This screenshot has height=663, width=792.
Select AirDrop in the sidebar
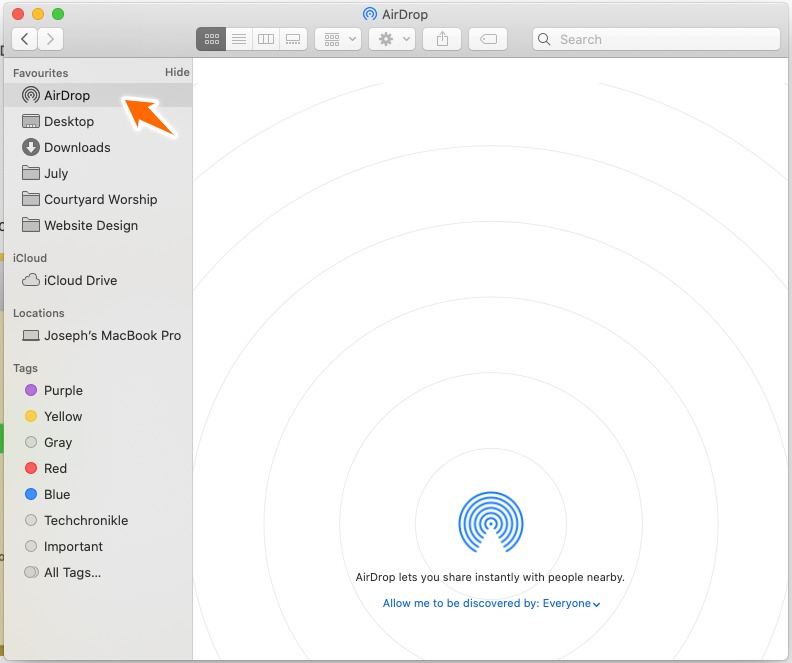point(98,95)
